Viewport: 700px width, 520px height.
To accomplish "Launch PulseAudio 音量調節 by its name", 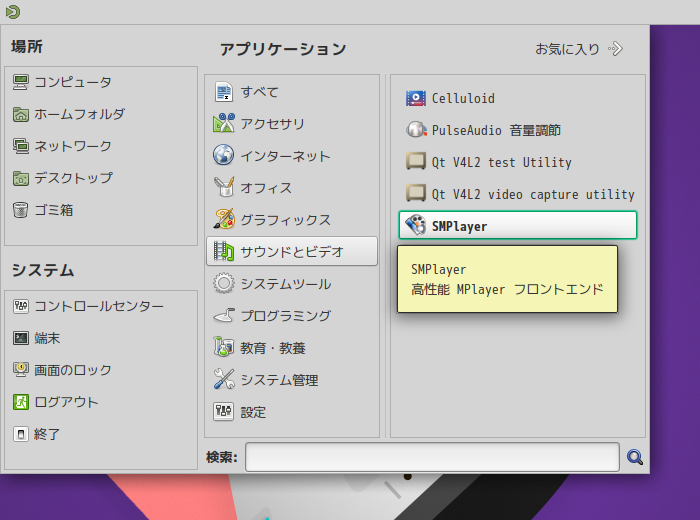I will point(496,130).
